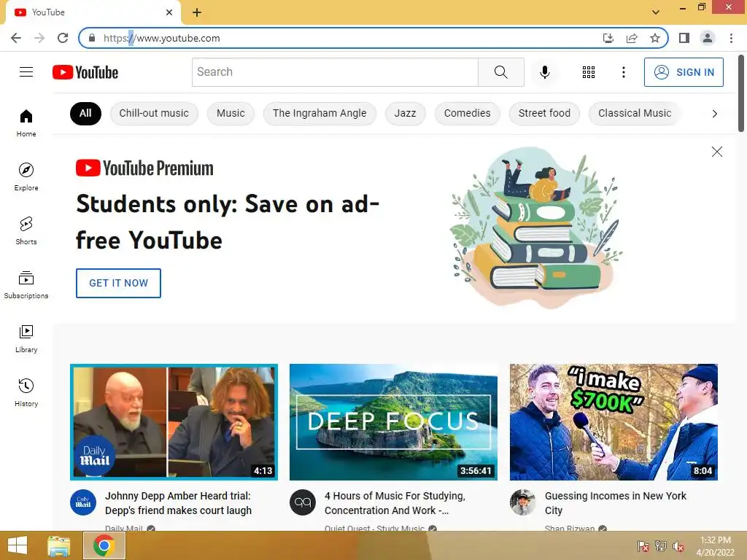Click the install app icon in address bar
The image size is (747, 560).
coord(608,38)
